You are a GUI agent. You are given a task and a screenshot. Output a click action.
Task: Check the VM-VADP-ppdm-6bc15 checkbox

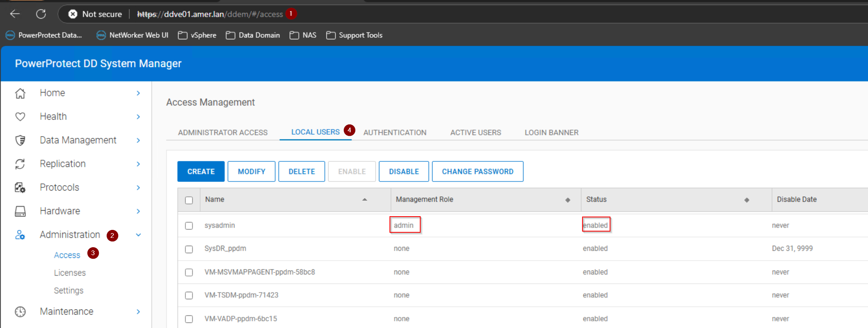pos(189,319)
